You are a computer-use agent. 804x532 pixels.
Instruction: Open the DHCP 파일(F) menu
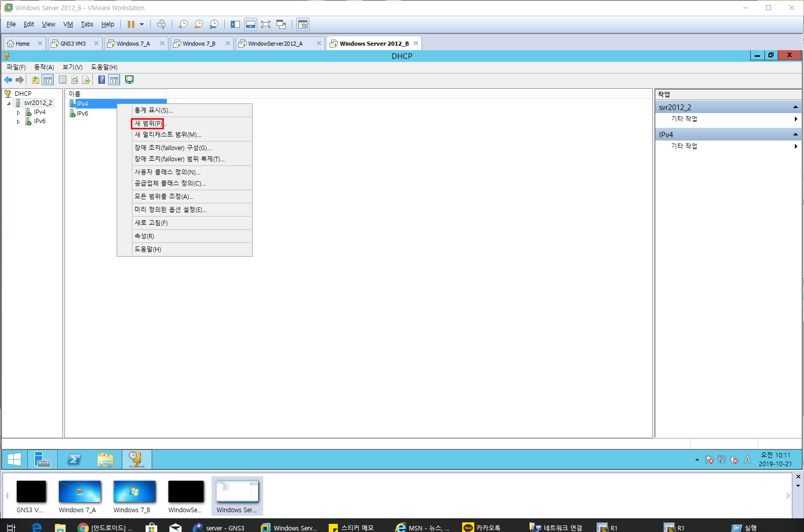[x=16, y=67]
